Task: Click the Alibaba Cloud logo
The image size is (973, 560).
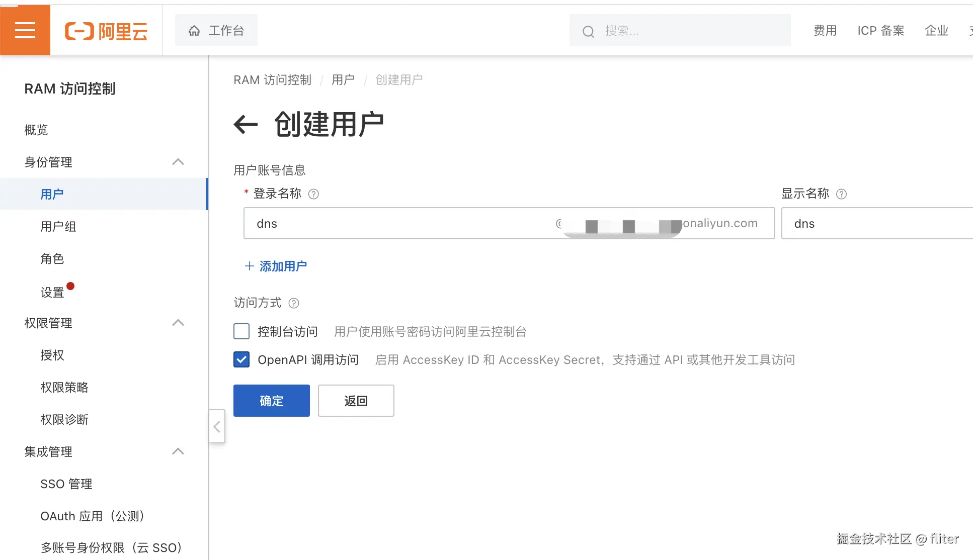Action: click(106, 31)
